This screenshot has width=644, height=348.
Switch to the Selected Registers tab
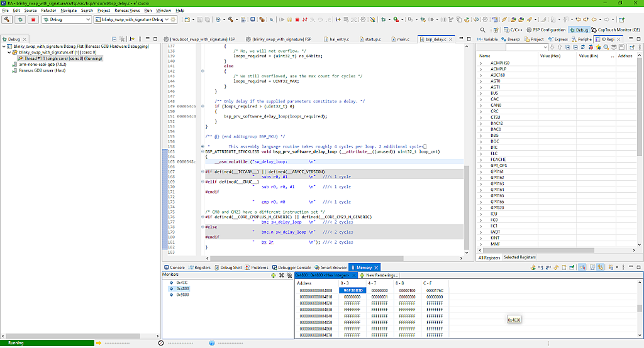click(x=519, y=258)
